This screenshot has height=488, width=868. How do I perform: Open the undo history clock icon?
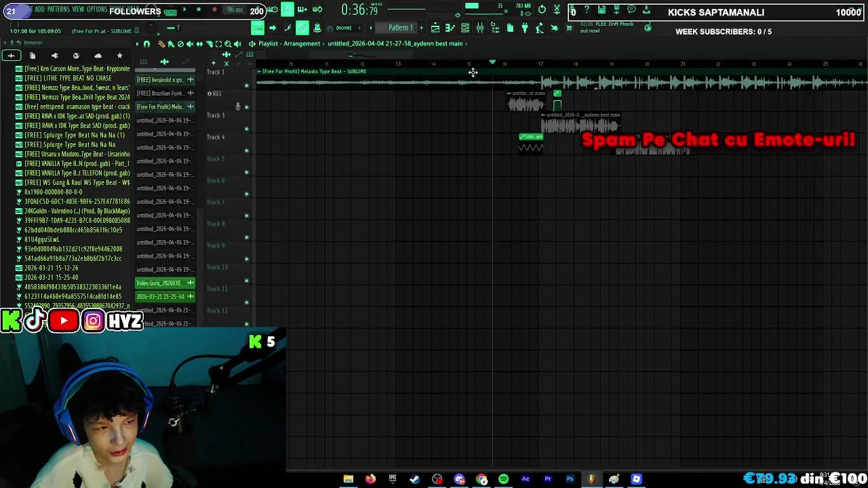(x=542, y=9)
